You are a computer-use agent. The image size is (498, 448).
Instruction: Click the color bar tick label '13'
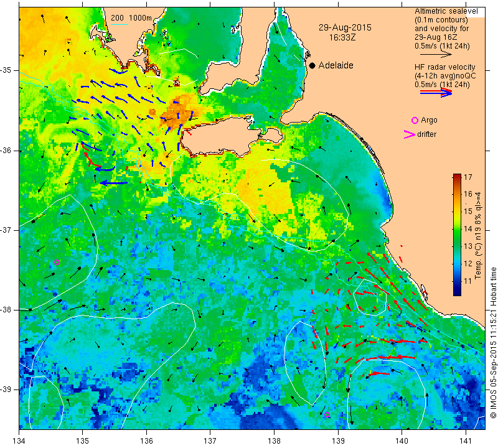pos(468,246)
